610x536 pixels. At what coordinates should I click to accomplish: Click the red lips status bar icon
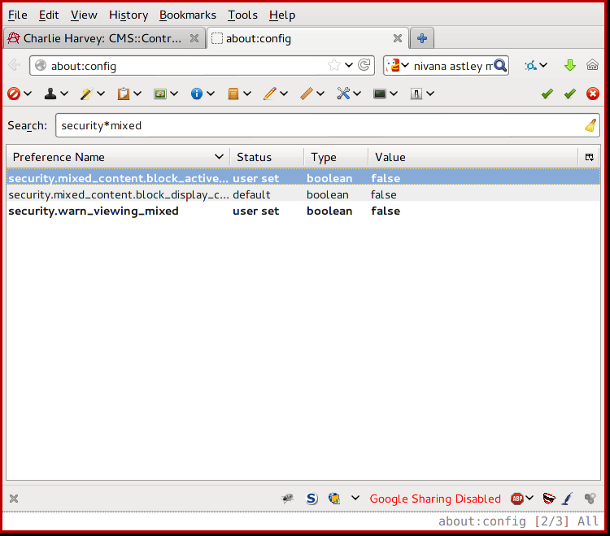[549, 498]
